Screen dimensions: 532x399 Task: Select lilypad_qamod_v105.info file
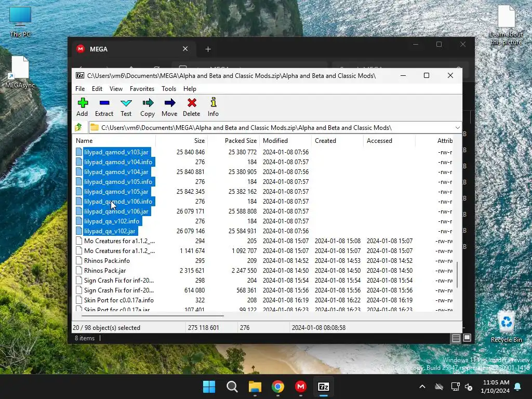coord(118,181)
